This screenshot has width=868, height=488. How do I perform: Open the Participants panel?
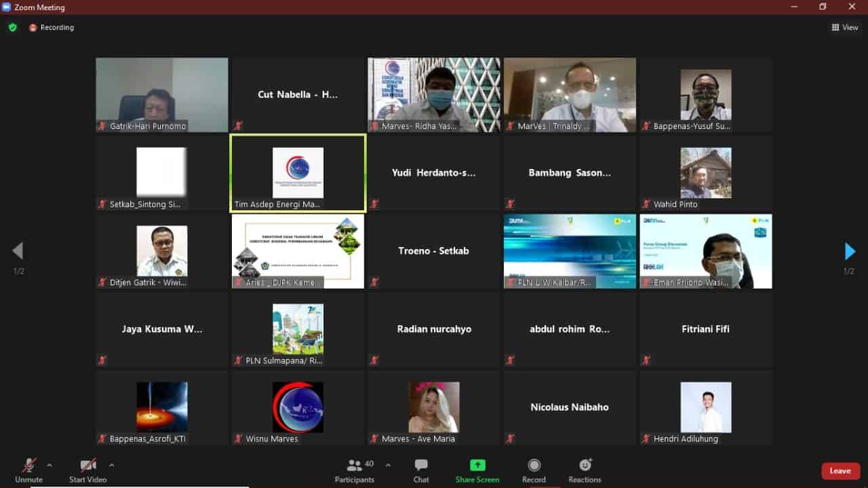click(354, 470)
